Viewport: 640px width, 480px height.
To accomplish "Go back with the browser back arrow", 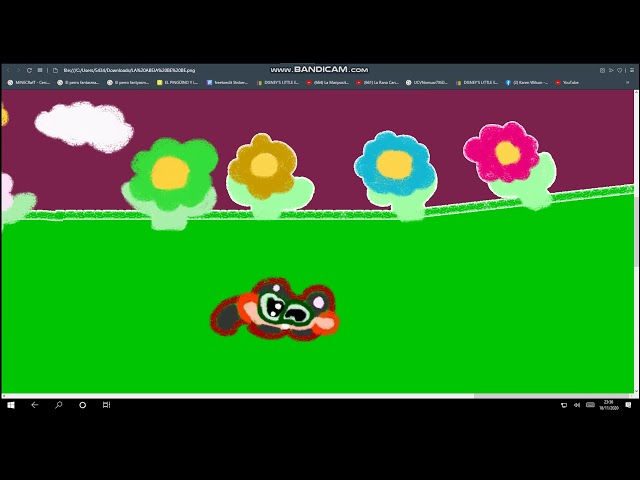I will point(8,70).
